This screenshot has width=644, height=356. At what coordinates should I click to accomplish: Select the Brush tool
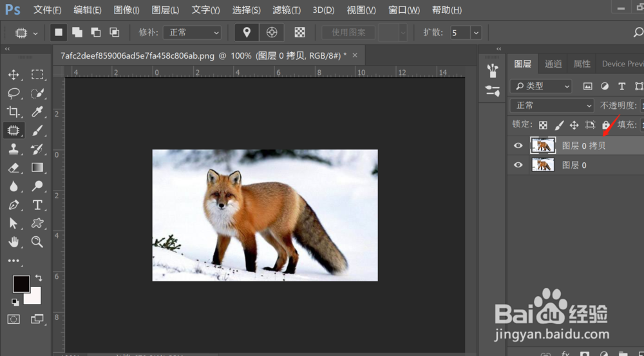click(x=37, y=131)
